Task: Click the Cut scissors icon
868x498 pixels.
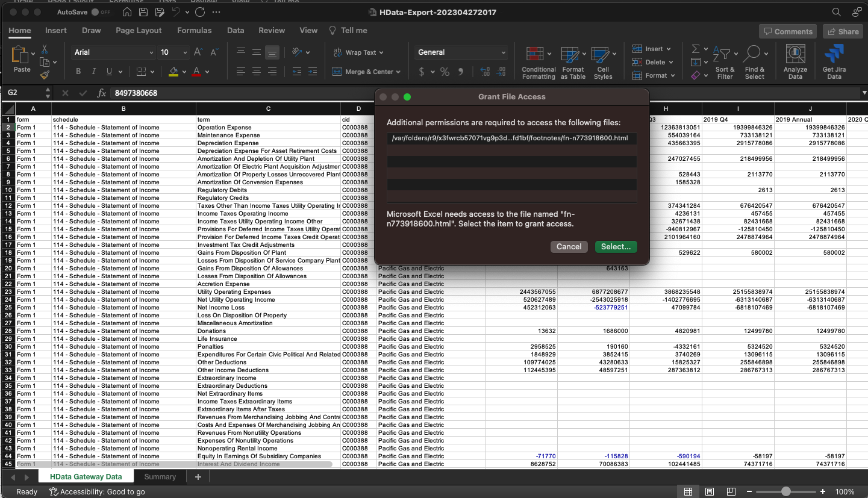Action: [45, 49]
